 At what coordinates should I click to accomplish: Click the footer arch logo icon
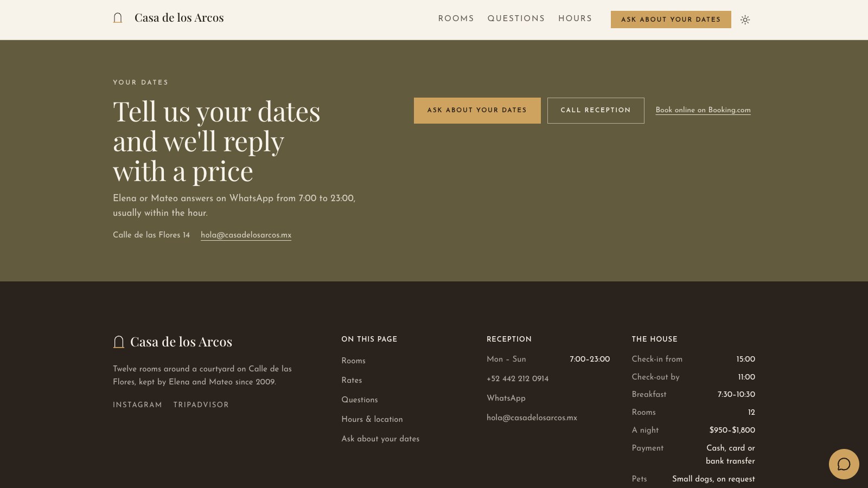tap(119, 342)
